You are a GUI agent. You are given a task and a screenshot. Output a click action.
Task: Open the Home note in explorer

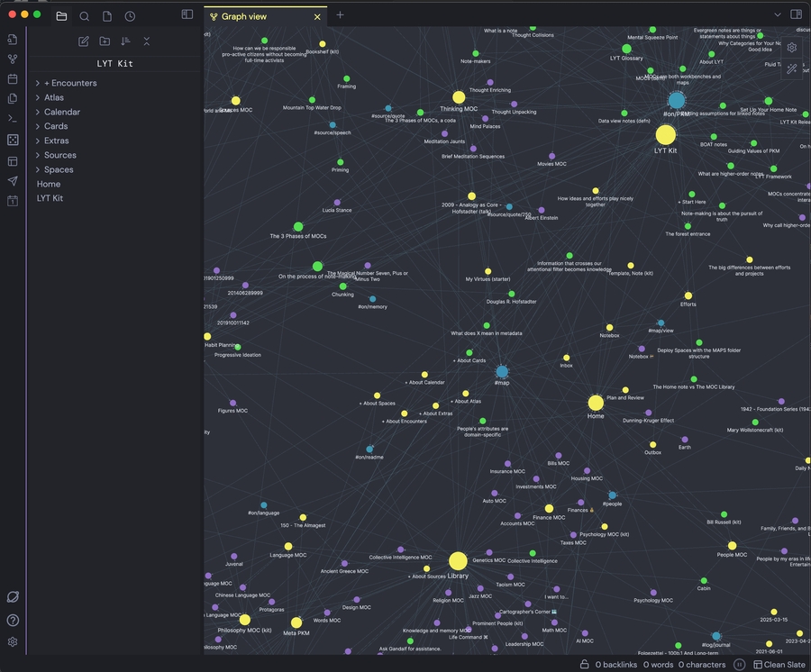click(x=49, y=184)
